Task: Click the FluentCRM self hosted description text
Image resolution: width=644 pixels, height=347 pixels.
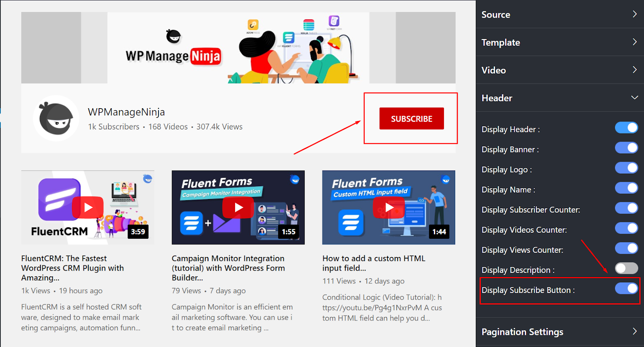Action: pos(81,317)
